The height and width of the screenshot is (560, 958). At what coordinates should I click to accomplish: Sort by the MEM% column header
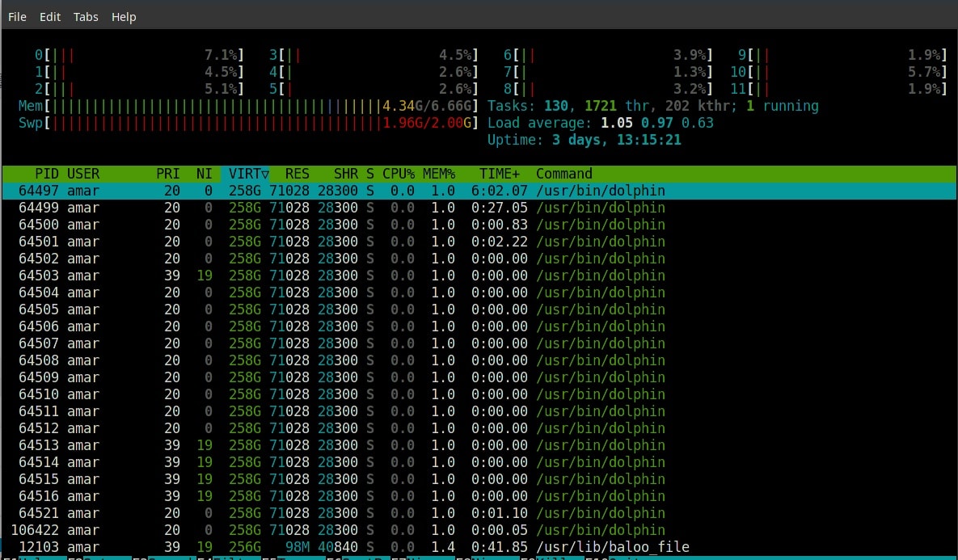439,174
